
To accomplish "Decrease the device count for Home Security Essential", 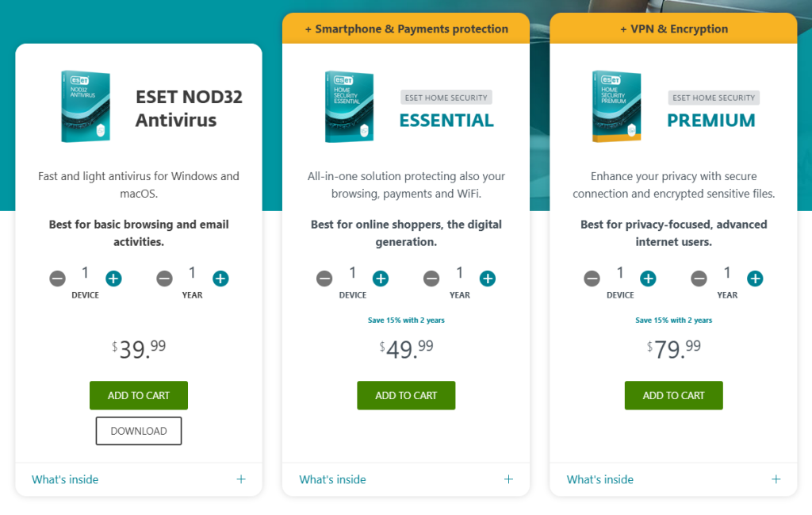I will pos(324,279).
